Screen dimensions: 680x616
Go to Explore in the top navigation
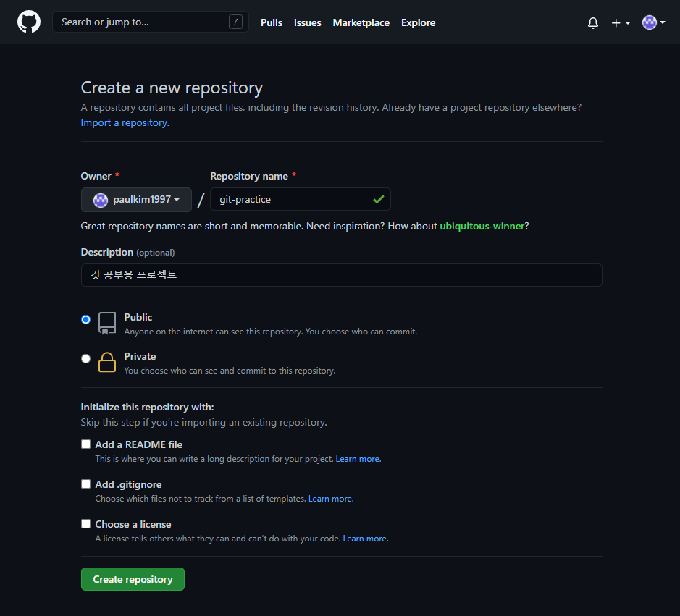(418, 22)
